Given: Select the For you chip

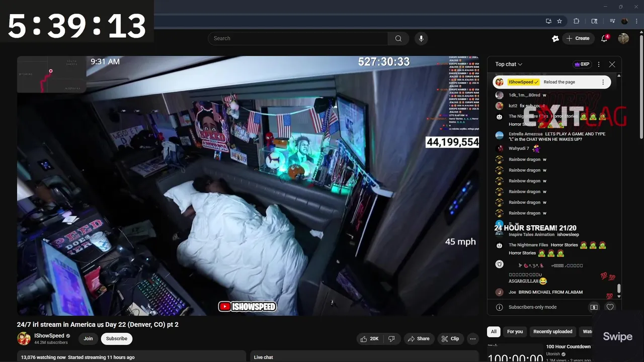Looking at the screenshot, I should (x=515, y=332).
